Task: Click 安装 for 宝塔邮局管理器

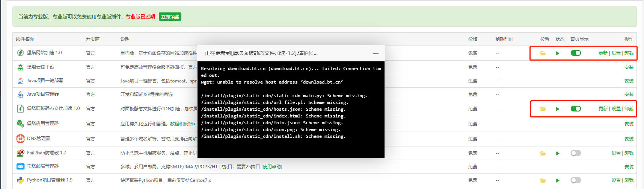Action: click(x=629, y=167)
